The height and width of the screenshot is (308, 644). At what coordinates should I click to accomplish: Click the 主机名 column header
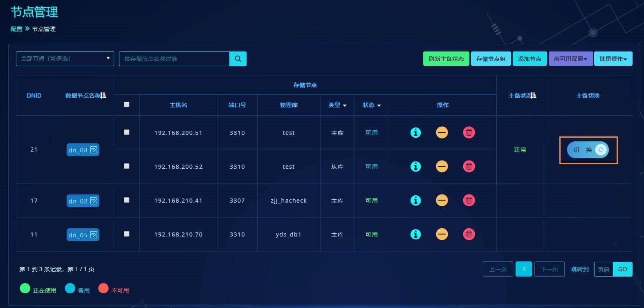(x=178, y=105)
